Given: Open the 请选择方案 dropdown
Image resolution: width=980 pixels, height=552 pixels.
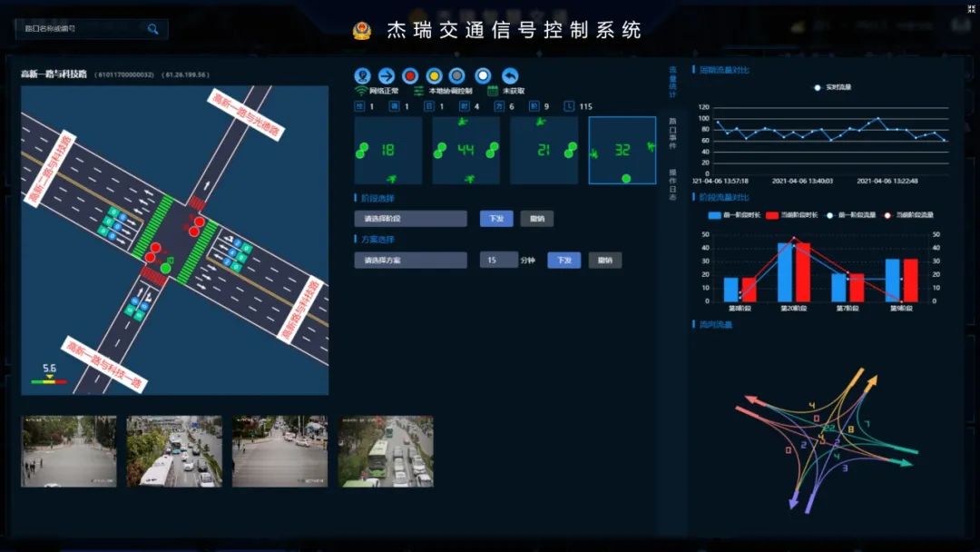Looking at the screenshot, I should (x=410, y=261).
